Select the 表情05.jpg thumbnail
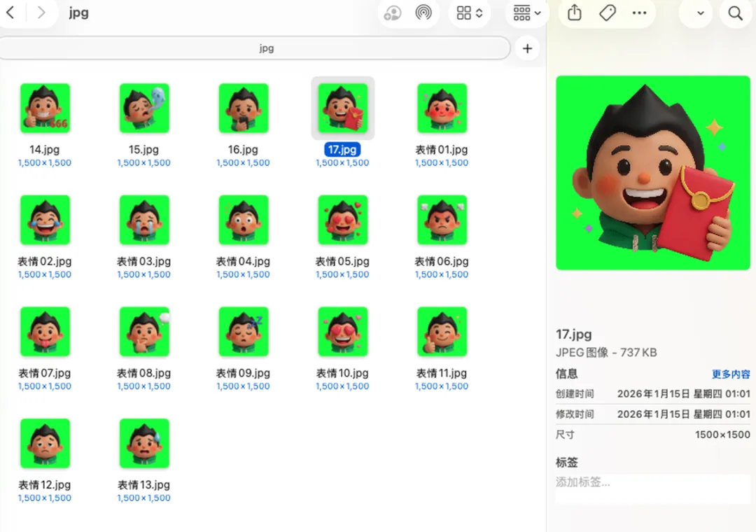The height and width of the screenshot is (532, 756). 343,220
